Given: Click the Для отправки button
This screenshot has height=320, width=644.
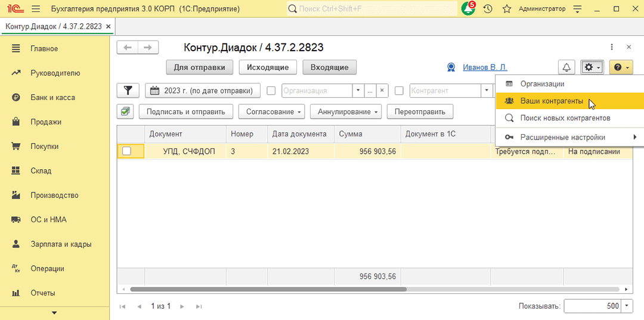Looking at the screenshot, I should pyautogui.click(x=200, y=67).
